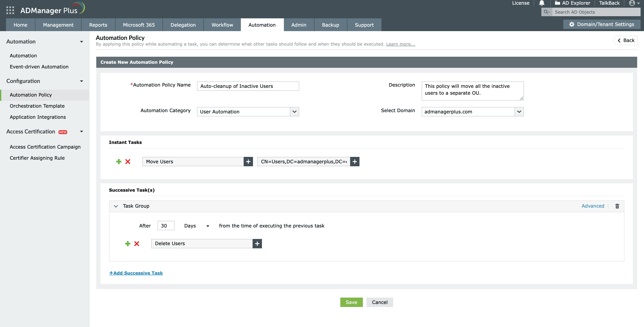Open the Reports tab

[98, 25]
